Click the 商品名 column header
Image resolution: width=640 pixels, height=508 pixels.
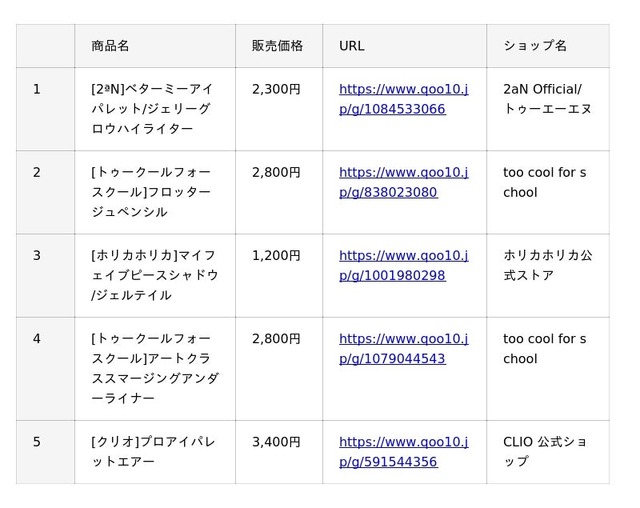[110, 46]
